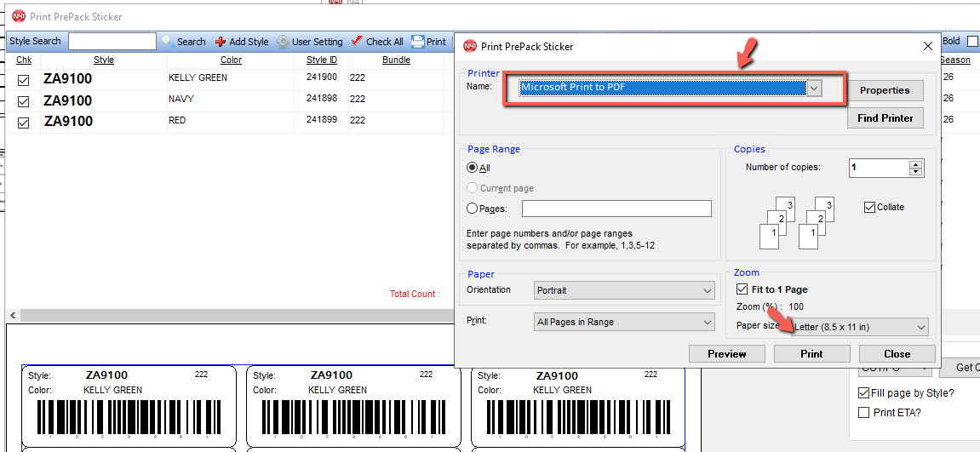Click the N41 logo in main window title bar
Image resolution: width=980 pixels, height=452 pixels.
pos(19,17)
